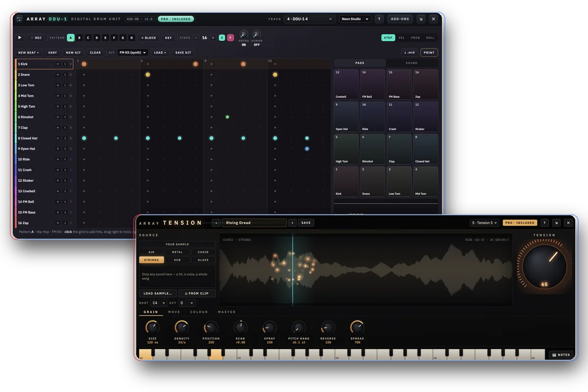Open the Neon Studio theme dropdown
Viewport: 588px width, 392px height.
coord(355,19)
